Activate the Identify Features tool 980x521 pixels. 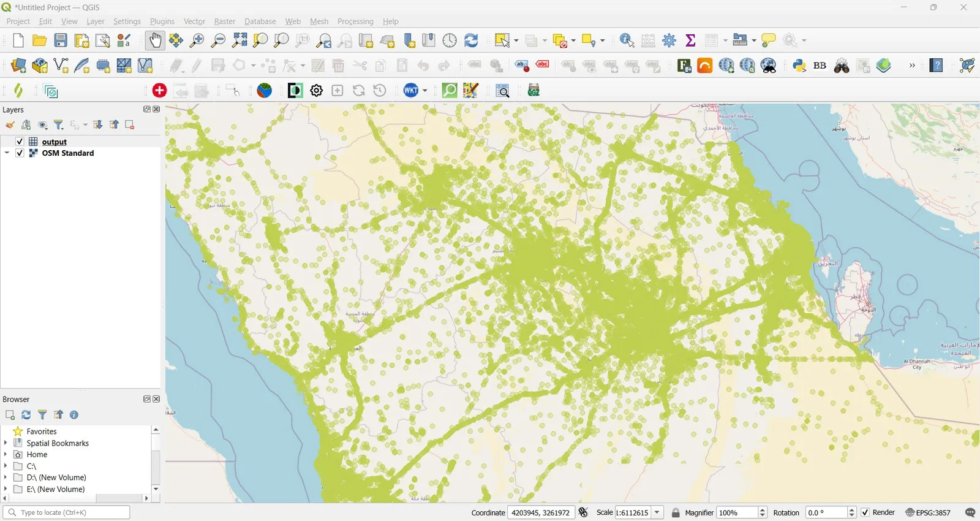627,40
